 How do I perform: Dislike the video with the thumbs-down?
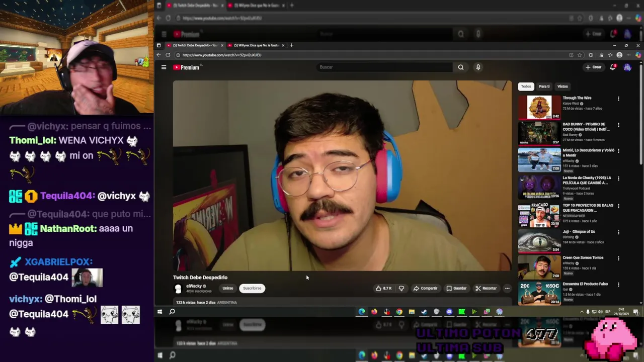[x=401, y=288]
